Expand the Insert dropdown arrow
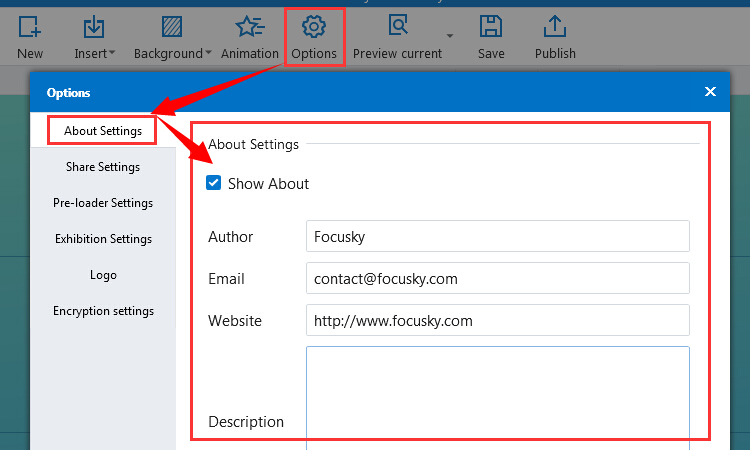The width and height of the screenshot is (750, 450). 112,52
